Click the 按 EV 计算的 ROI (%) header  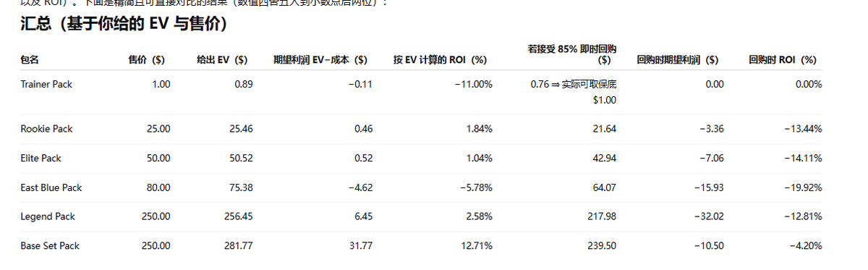pos(440,60)
